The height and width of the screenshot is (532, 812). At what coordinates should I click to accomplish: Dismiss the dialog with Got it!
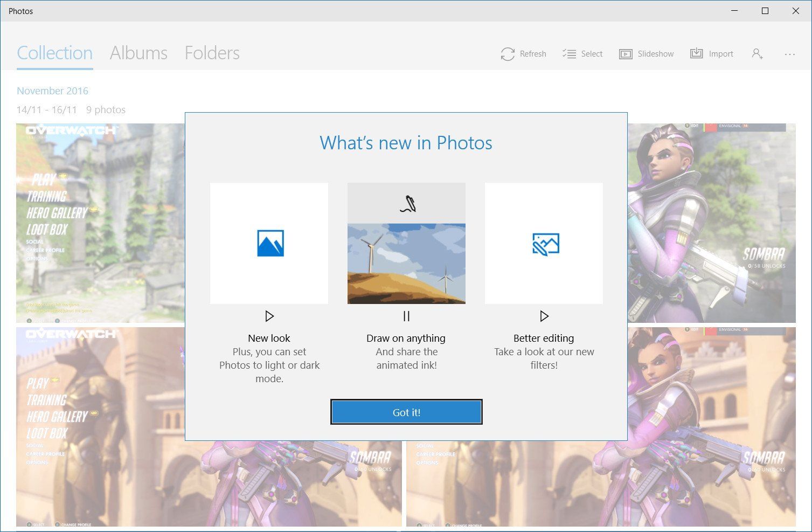pos(406,412)
